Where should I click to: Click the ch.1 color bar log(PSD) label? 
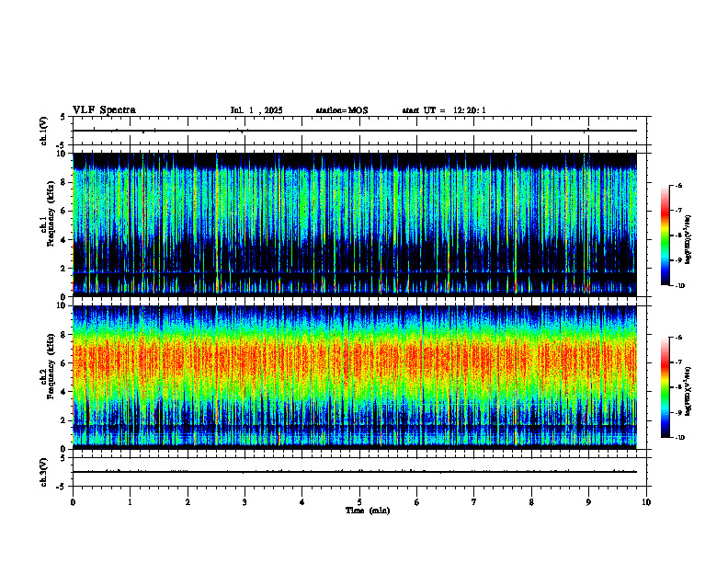coord(688,239)
